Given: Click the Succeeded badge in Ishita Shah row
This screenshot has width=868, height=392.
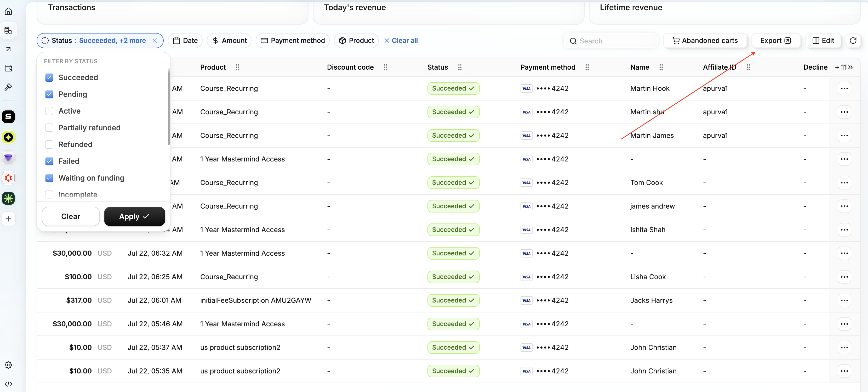Looking at the screenshot, I should tap(453, 230).
